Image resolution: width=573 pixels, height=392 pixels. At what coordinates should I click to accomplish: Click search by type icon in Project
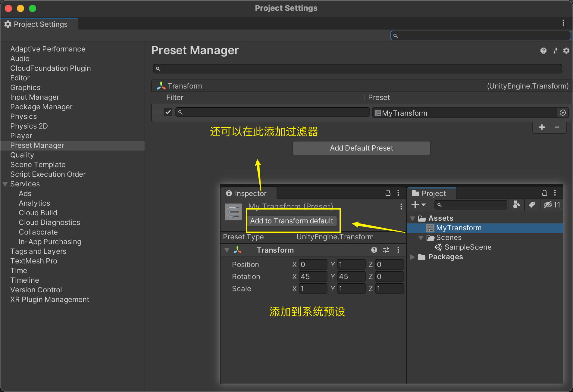pyautogui.click(x=516, y=205)
